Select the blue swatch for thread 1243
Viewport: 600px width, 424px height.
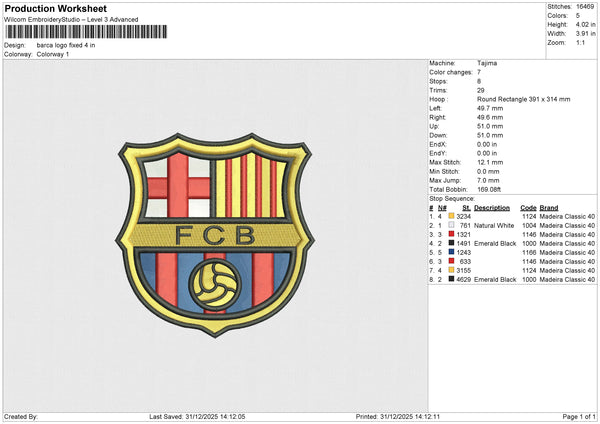(x=451, y=251)
